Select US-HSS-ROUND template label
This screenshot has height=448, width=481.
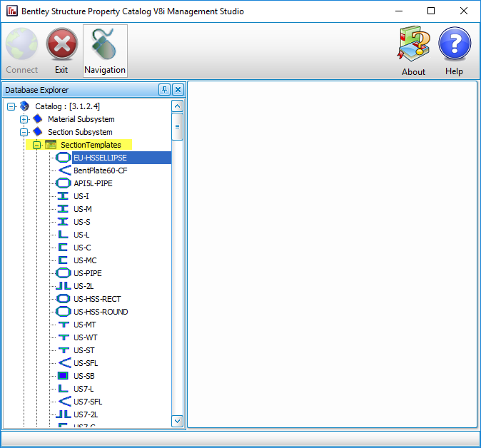101,312
